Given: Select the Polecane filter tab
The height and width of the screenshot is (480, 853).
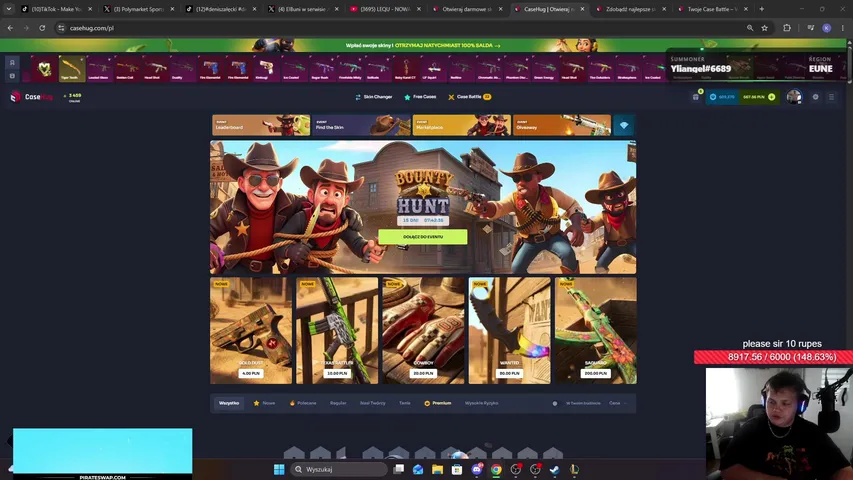Looking at the screenshot, I should tap(303, 403).
